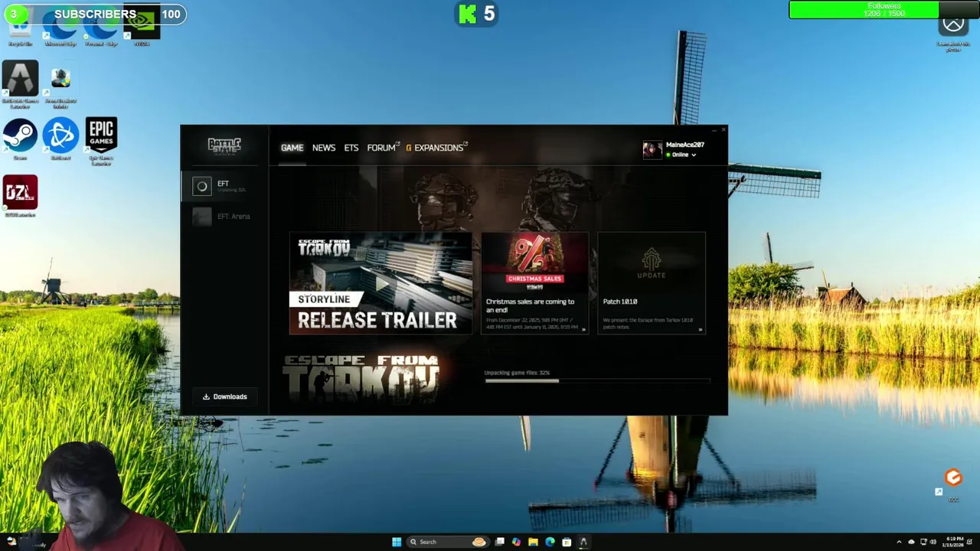Show hidden system tray icons
The image size is (980, 551).
click(x=899, y=542)
